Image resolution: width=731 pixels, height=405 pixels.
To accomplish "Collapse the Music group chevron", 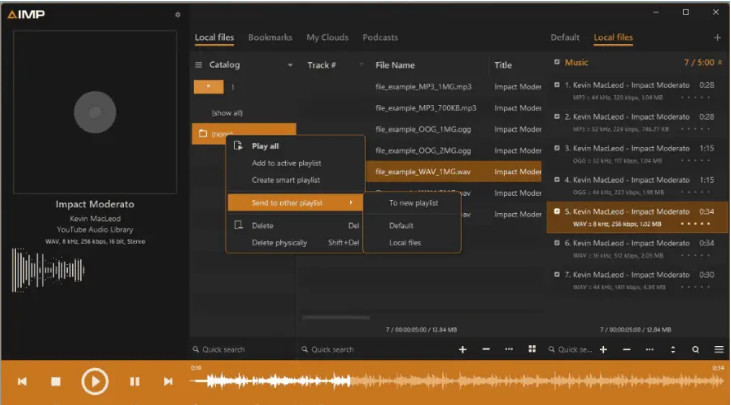I will click(x=720, y=62).
